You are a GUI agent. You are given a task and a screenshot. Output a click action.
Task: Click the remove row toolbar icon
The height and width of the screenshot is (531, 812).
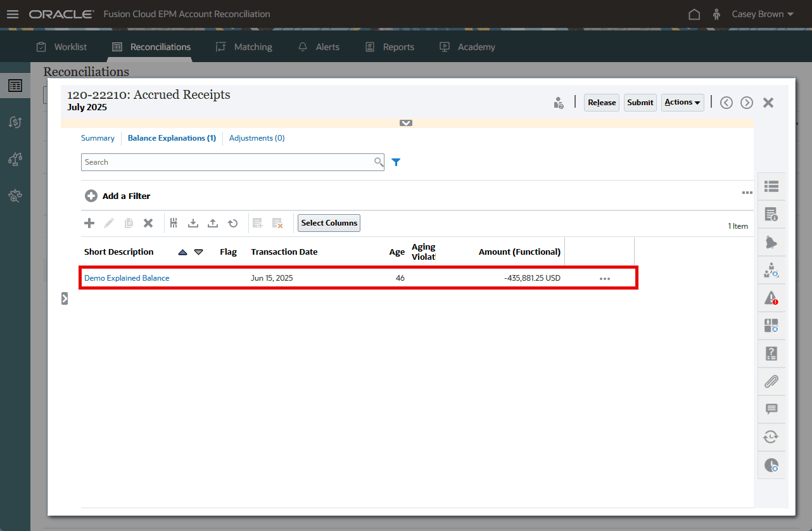[x=277, y=223]
